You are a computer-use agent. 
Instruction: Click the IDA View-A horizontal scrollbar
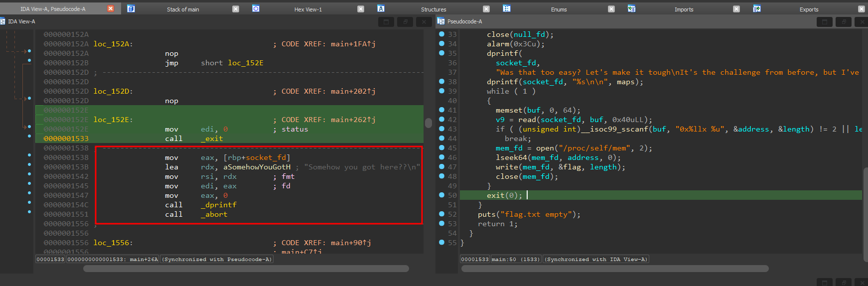tap(246, 269)
